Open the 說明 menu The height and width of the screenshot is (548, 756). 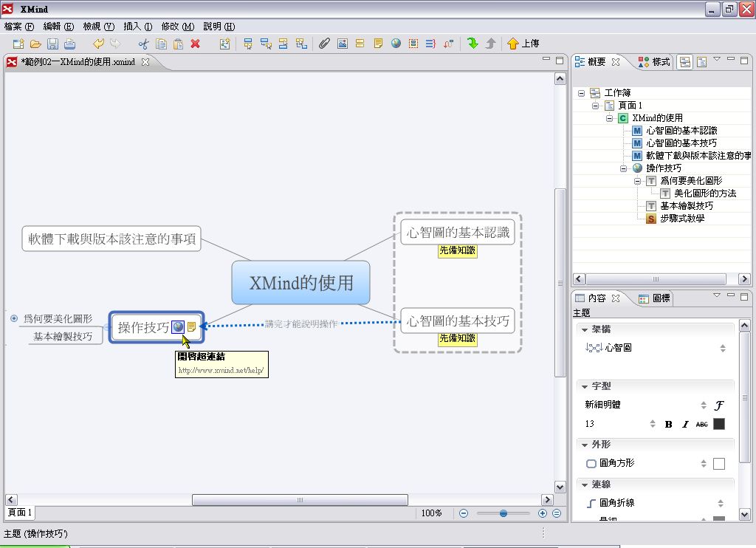tap(219, 27)
